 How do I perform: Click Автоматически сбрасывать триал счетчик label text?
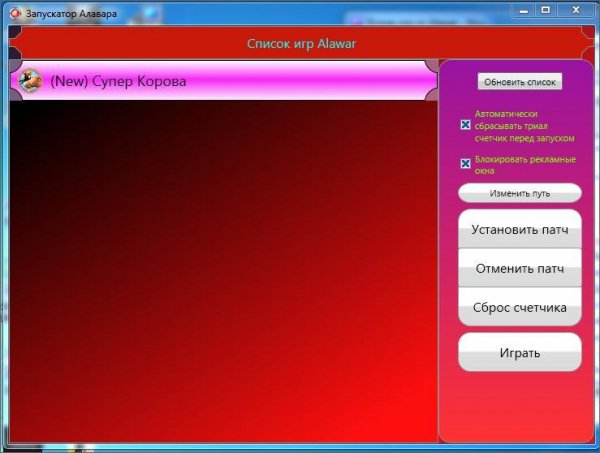click(524, 126)
